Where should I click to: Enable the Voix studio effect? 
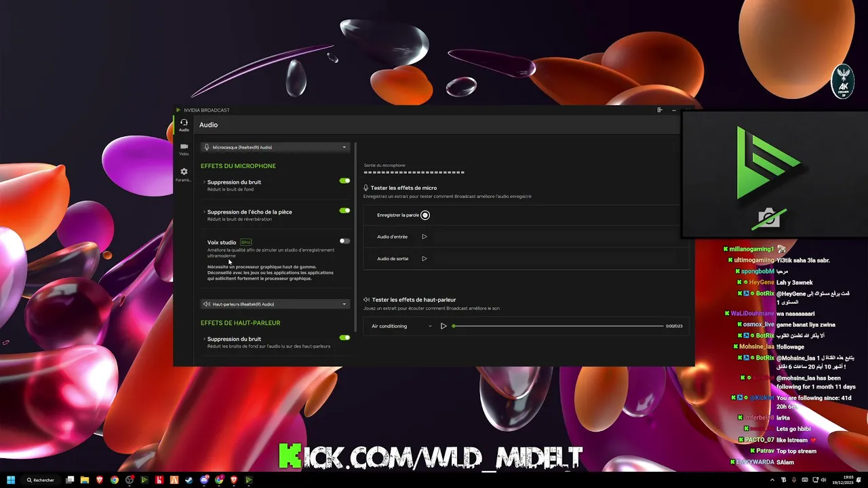[x=344, y=241]
